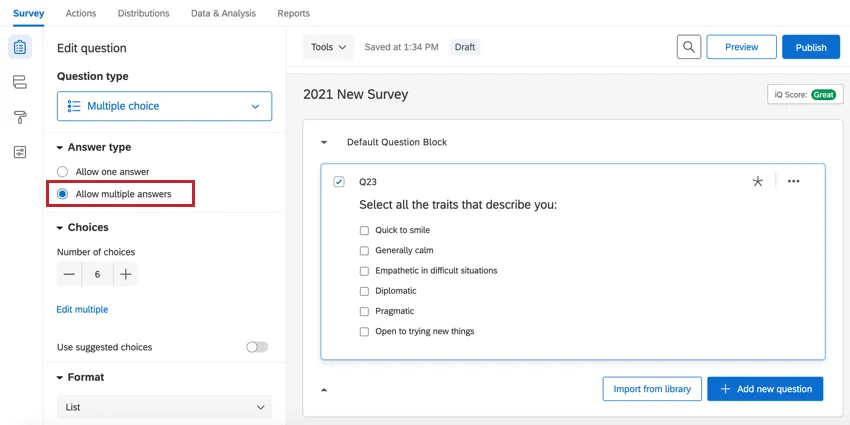Click the Edit multiple link
Viewport: 850px width, 425px height.
[82, 310]
